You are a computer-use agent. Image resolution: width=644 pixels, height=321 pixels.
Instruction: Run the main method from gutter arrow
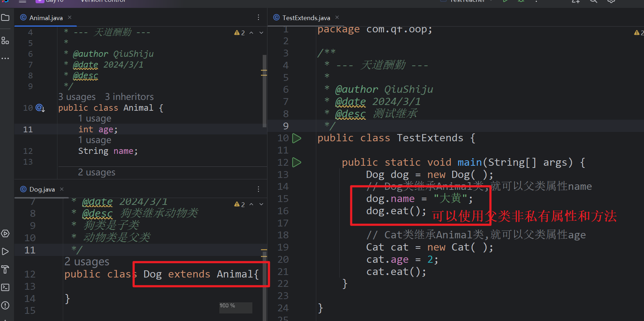point(297,162)
